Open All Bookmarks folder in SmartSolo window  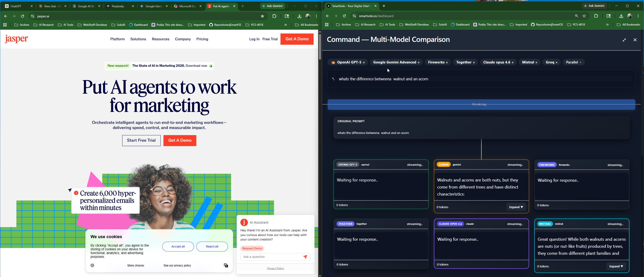point(628,25)
